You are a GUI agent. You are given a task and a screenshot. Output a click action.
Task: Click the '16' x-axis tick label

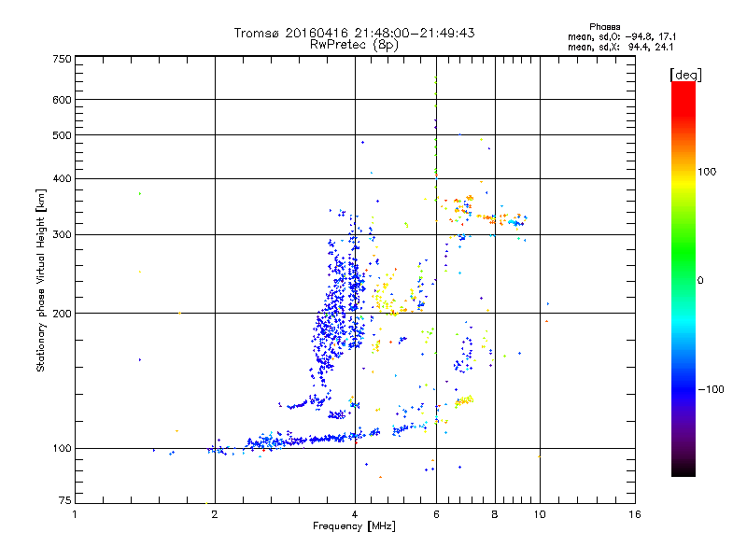click(635, 514)
